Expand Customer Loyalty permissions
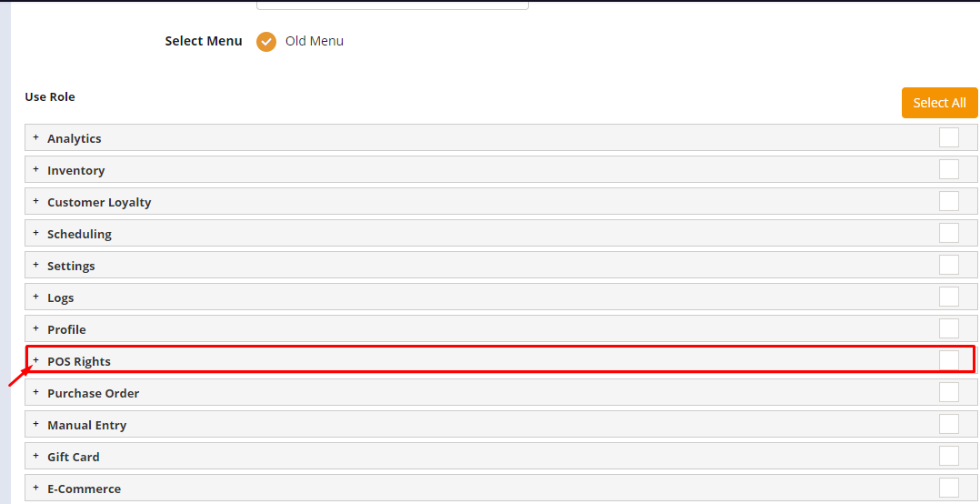Viewport: 980px width, 504px height. click(36, 201)
